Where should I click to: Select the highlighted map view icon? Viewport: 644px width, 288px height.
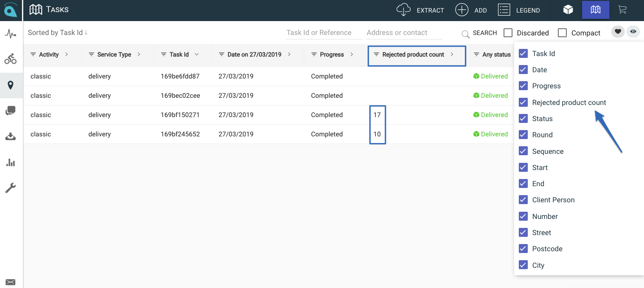(596, 9)
